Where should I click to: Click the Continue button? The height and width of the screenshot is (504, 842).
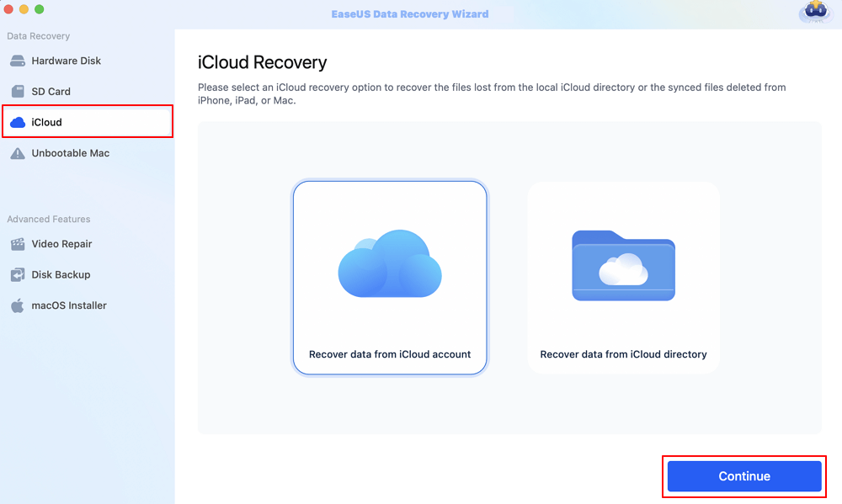click(744, 476)
